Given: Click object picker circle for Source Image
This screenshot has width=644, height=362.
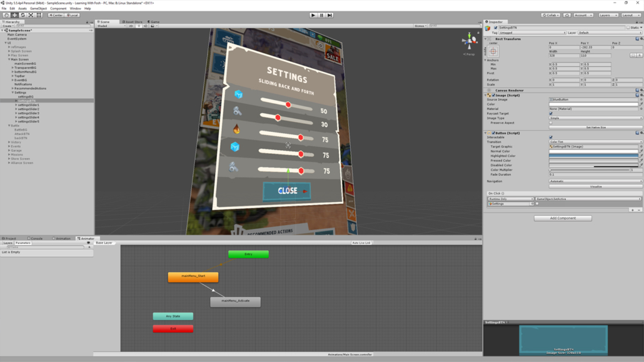Looking at the screenshot, I should [641, 99].
